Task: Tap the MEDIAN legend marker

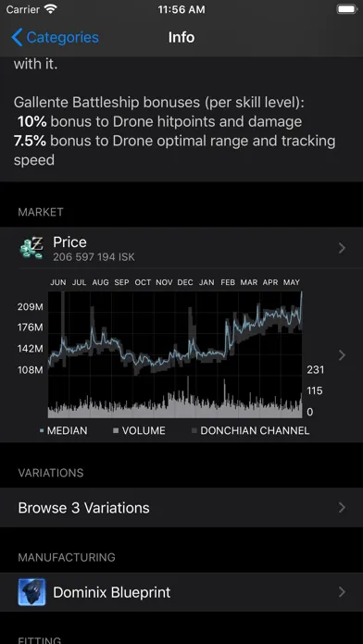Action: [x=42, y=430]
